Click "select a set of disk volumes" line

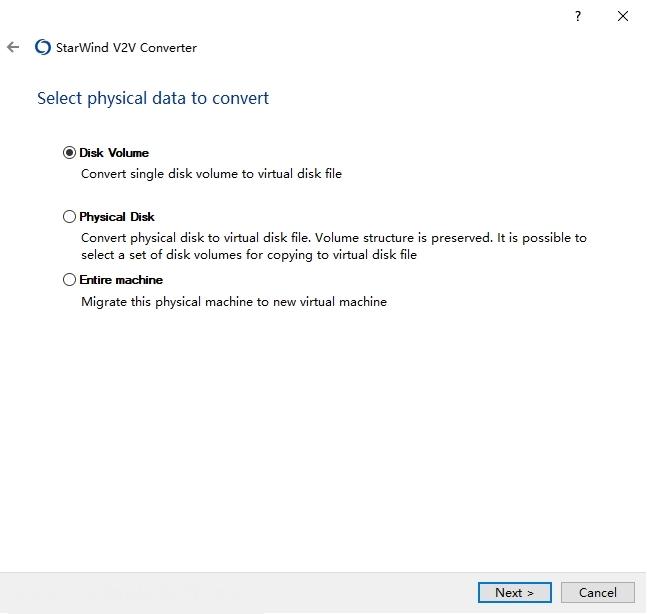[x=249, y=255]
